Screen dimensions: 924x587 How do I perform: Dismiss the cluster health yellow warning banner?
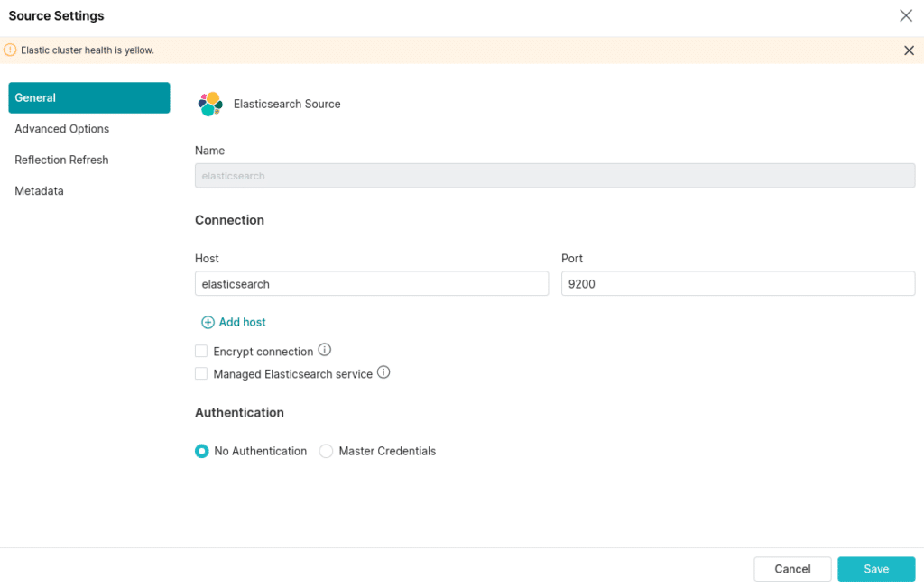pos(909,50)
